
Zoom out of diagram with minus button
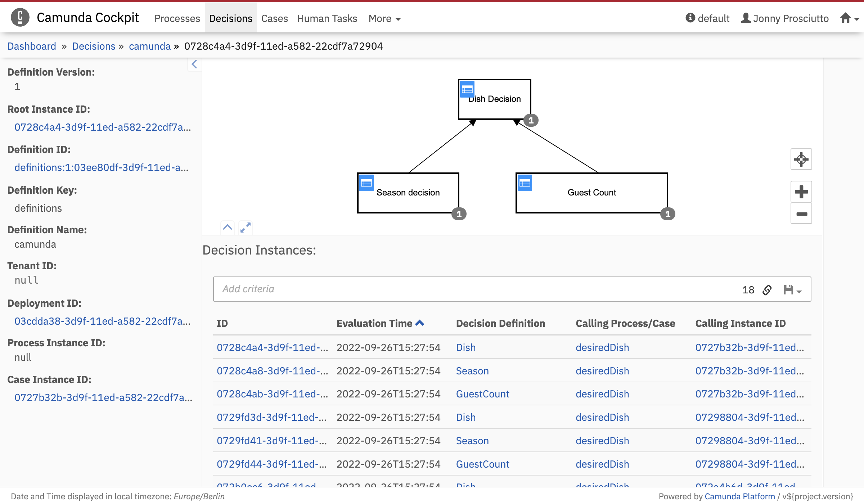[x=801, y=213]
